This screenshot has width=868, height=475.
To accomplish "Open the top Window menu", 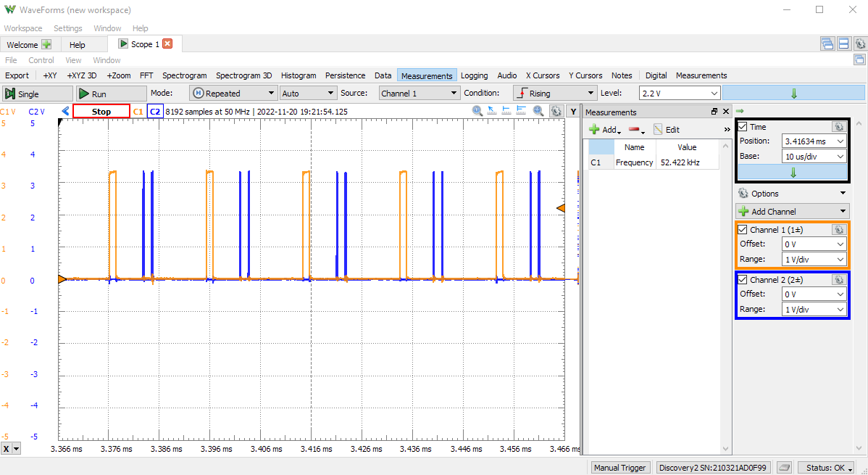I will [x=107, y=28].
